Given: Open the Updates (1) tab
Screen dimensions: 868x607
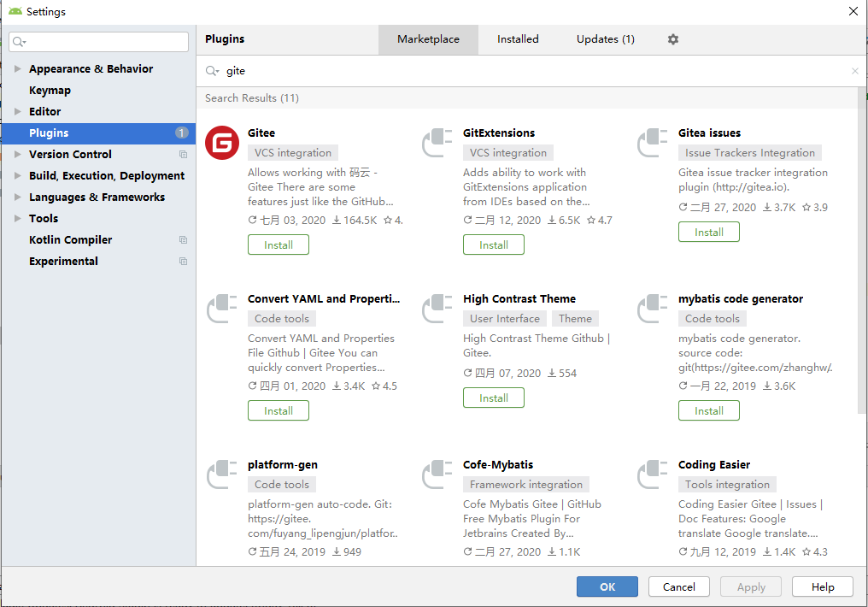Looking at the screenshot, I should click(606, 39).
